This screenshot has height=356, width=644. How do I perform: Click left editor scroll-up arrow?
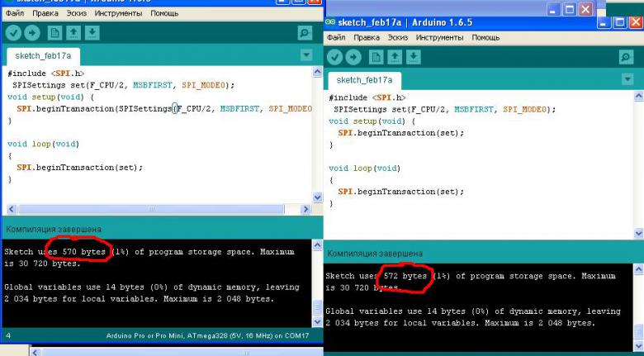(318, 72)
